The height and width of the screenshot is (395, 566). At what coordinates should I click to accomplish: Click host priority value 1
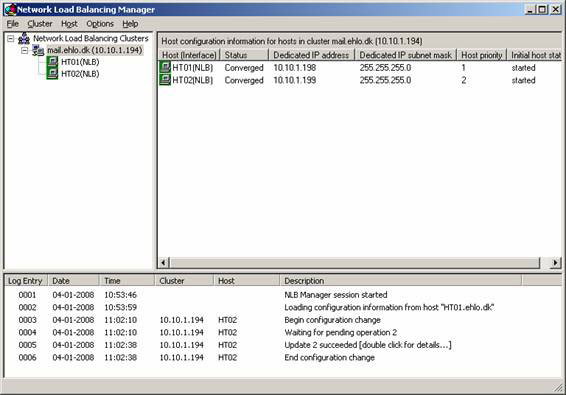click(x=463, y=68)
